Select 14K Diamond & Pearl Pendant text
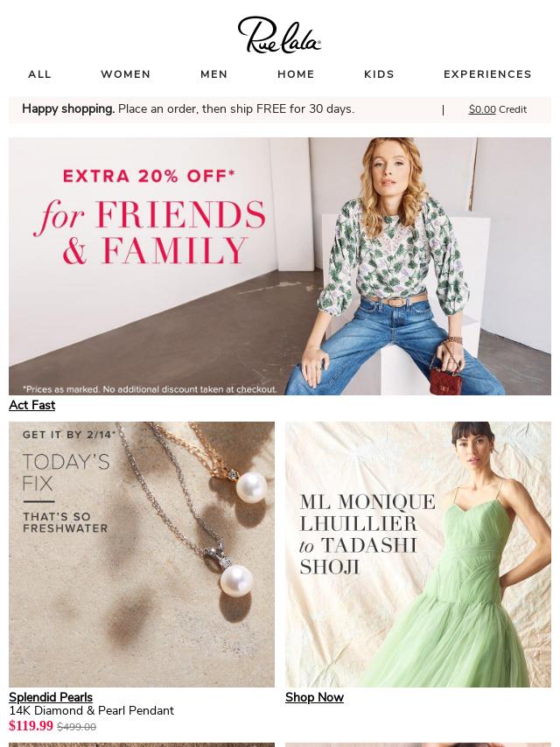The image size is (560, 747). (92, 710)
